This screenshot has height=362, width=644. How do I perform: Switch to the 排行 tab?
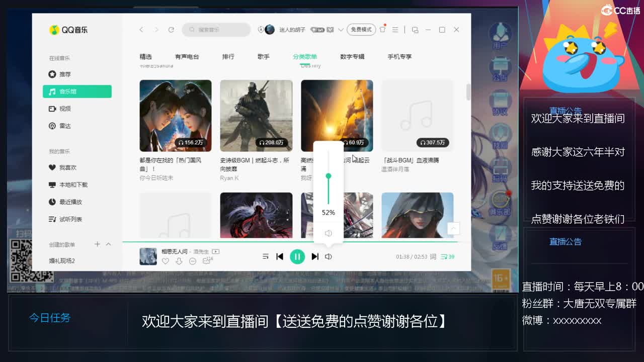click(x=228, y=57)
